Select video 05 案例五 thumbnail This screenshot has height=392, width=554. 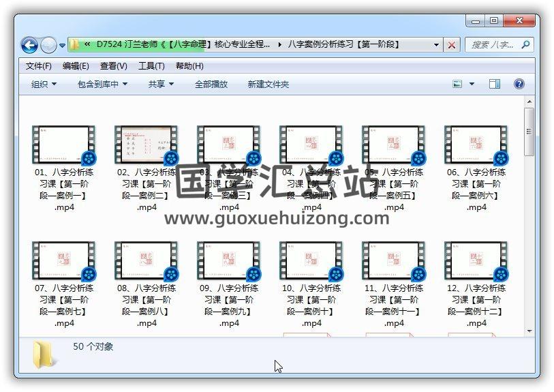tap(394, 145)
